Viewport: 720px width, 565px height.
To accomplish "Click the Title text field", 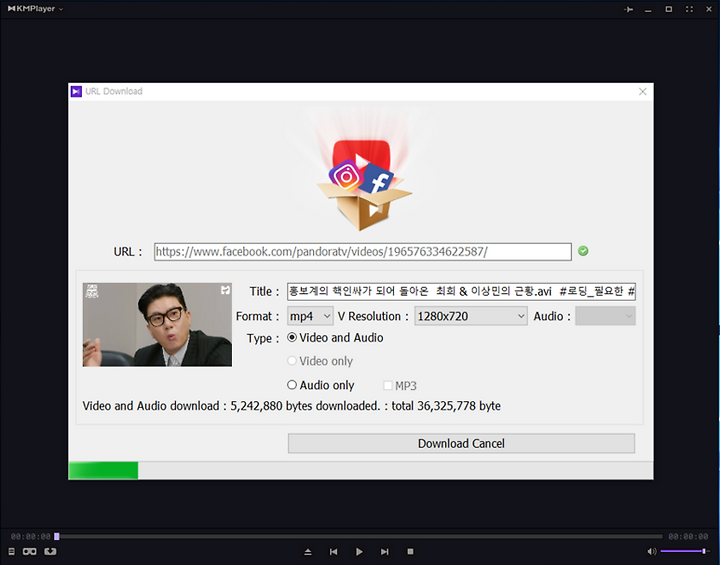I will 461,291.
